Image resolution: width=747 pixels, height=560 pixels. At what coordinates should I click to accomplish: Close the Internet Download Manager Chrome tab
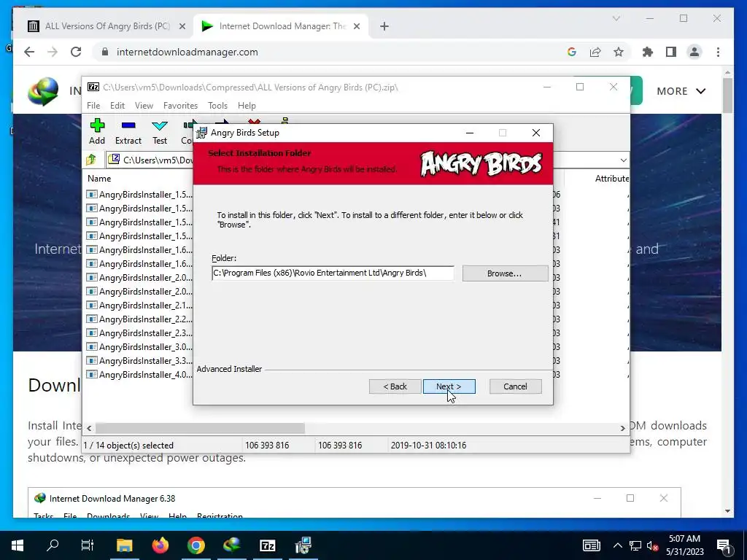coord(356,26)
